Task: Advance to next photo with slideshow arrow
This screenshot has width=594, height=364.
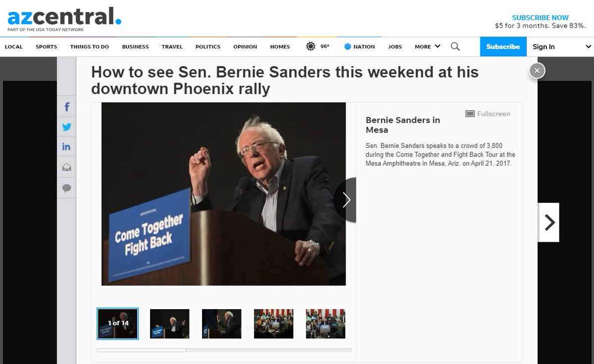Action: tap(346, 200)
